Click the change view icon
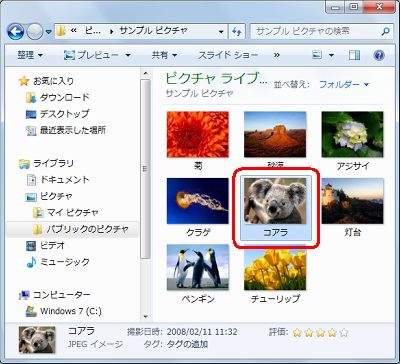 (x=316, y=55)
